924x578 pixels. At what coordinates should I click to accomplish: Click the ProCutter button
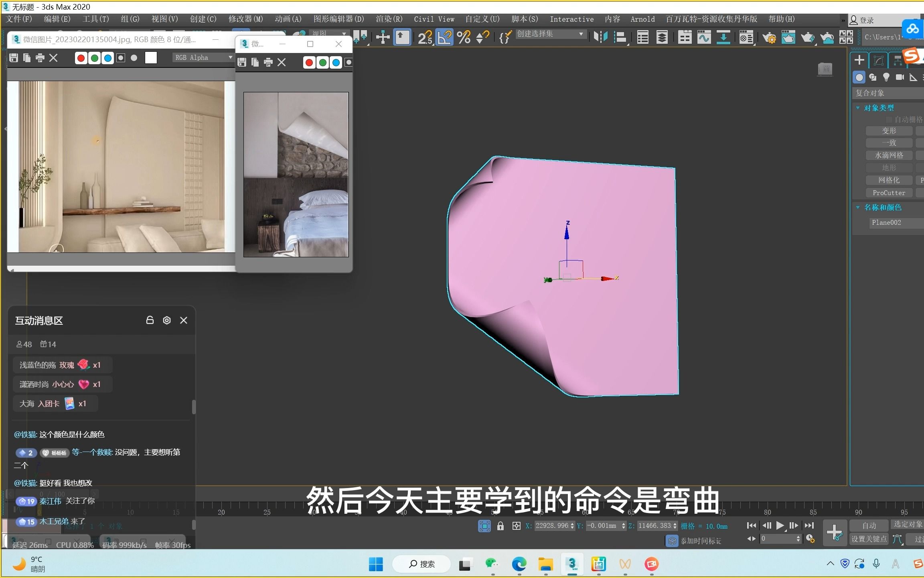click(x=889, y=193)
